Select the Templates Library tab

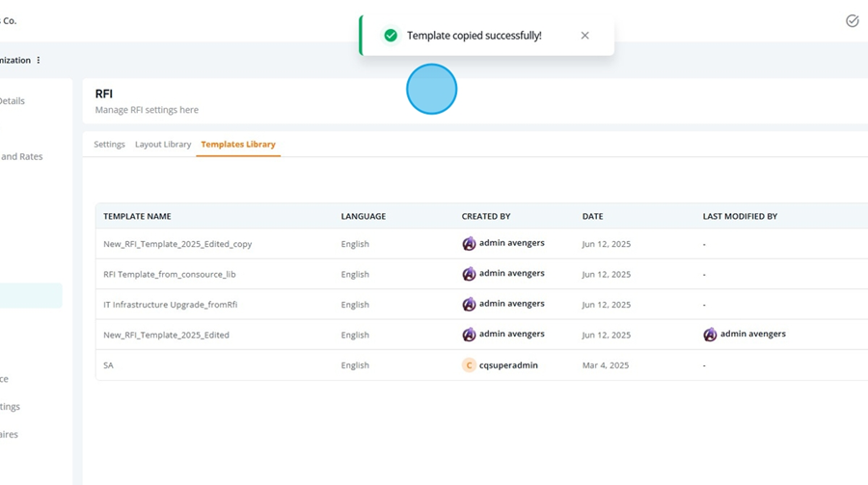238,144
